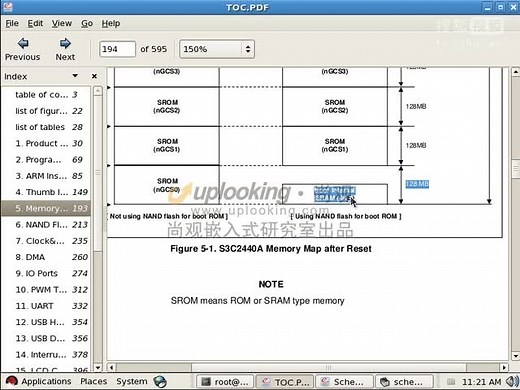Viewport: 520px width, 390px height.
Task: Click 'Figure 5-1. S3C2440A Memory Map after Reset' caption
Action: [x=271, y=249]
